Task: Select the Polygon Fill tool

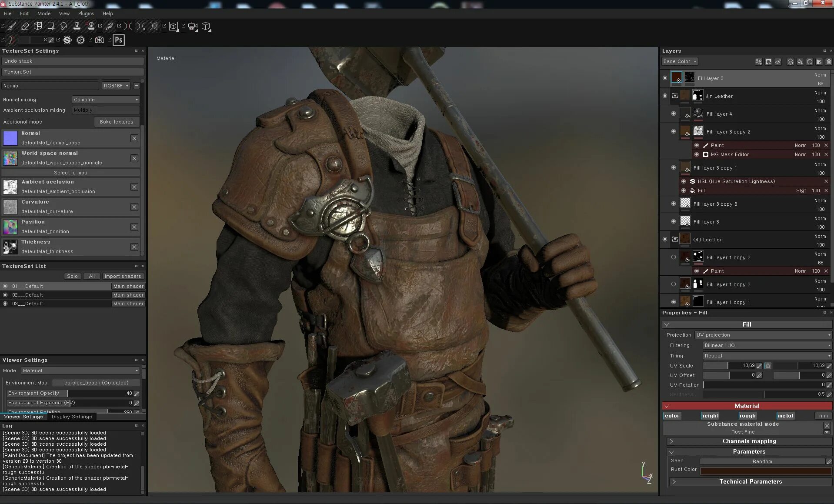Action: (x=51, y=26)
